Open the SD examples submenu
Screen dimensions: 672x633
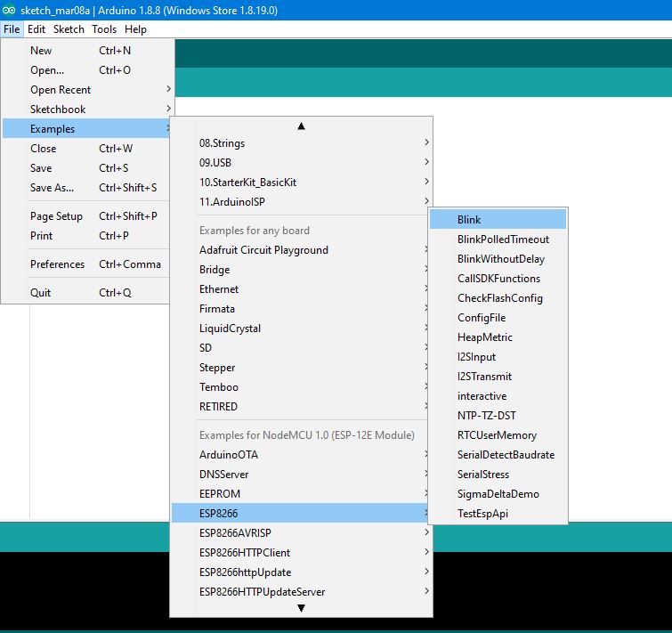[x=301, y=348]
